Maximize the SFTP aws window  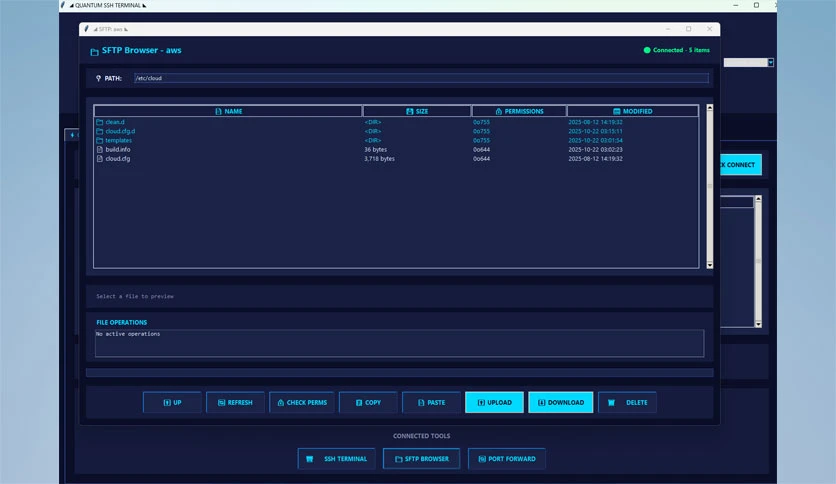tap(688, 29)
